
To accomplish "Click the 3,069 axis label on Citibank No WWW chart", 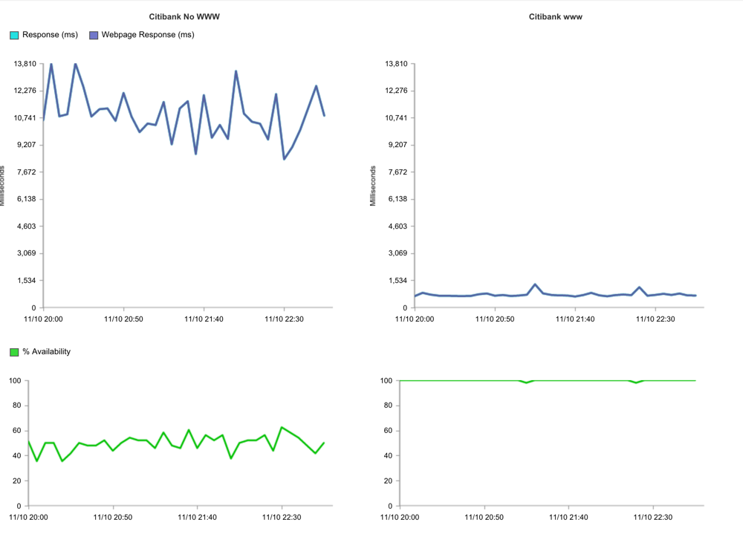I will click(27, 253).
